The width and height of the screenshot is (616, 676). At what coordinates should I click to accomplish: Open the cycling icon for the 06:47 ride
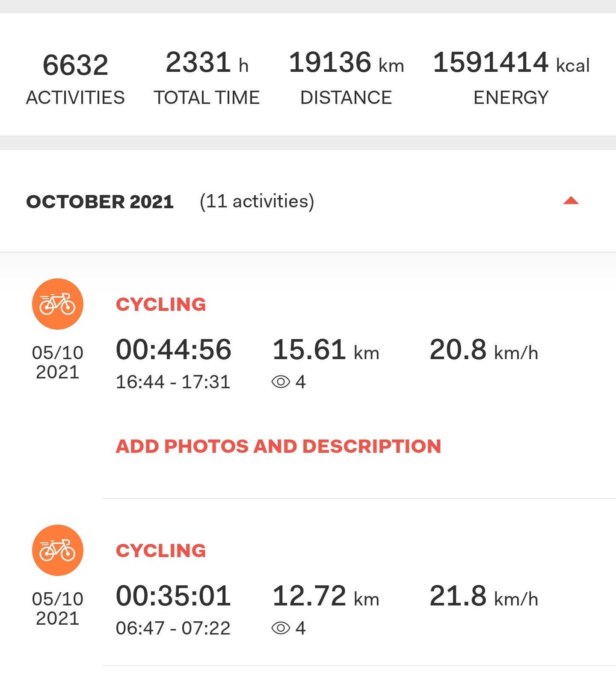(x=58, y=550)
